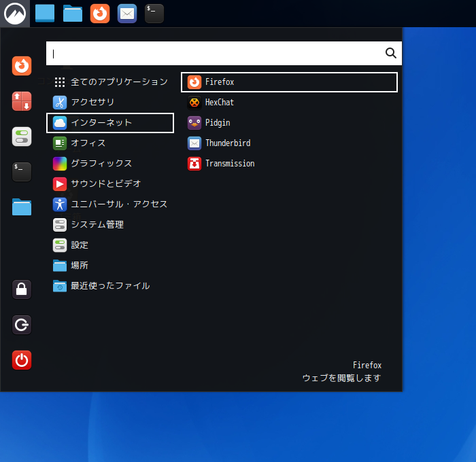Screen dimensions: 476x462
Task: Open the terminal from the favorites sidebar
Action: click(x=22, y=172)
